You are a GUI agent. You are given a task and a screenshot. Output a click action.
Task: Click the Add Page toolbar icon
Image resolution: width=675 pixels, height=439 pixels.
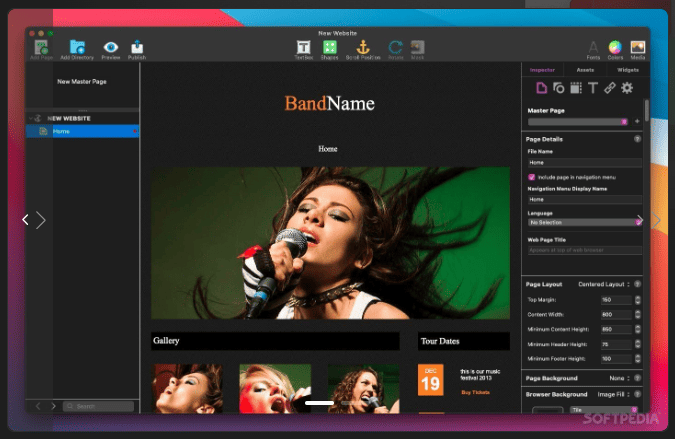coord(41,47)
